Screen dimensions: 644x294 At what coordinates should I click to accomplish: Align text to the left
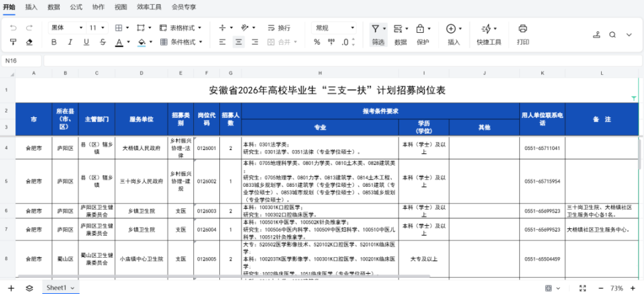click(222, 42)
